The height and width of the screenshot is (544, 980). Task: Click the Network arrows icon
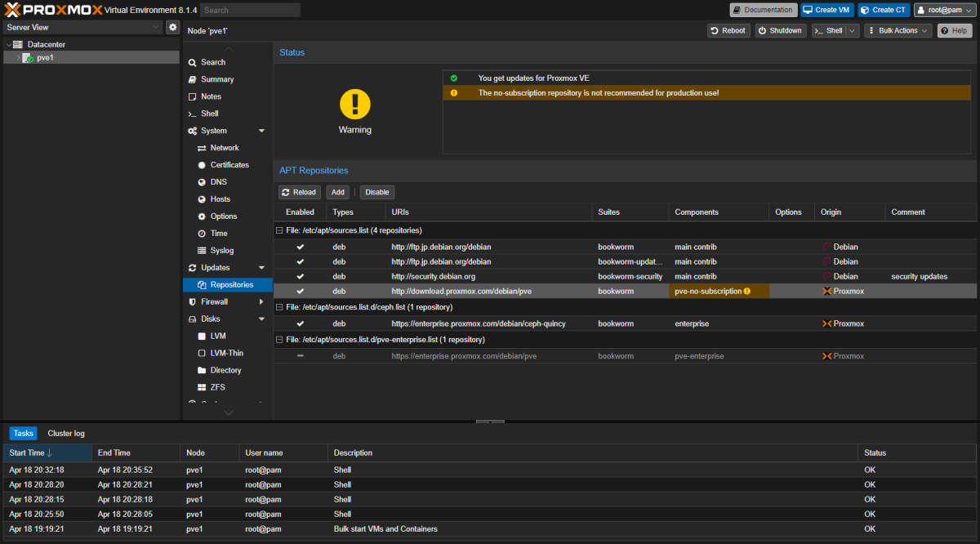coord(202,148)
